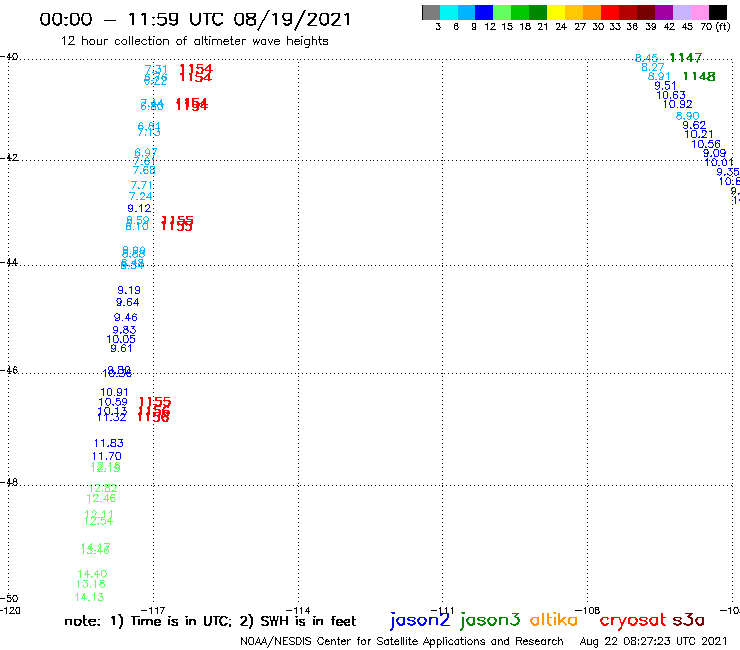740x650 pixels.
Task: Click the 11.70 wave height value
Action: click(x=107, y=456)
